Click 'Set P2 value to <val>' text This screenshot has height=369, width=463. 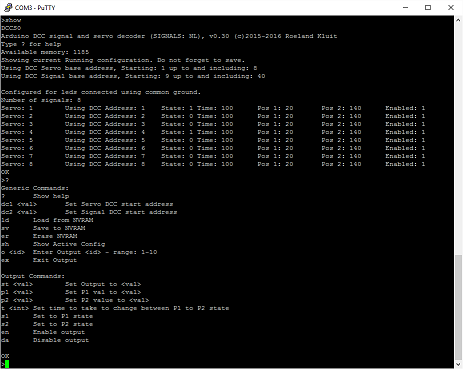pyautogui.click(x=107, y=300)
